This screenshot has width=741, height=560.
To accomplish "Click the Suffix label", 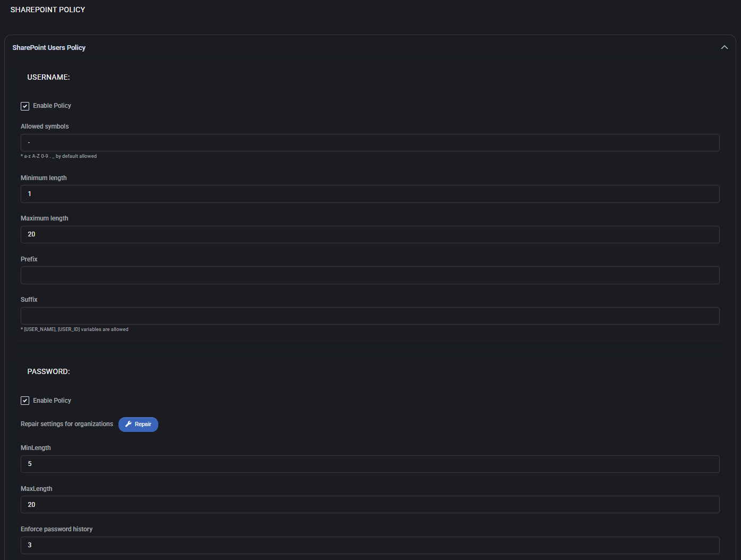I will pyautogui.click(x=29, y=300).
